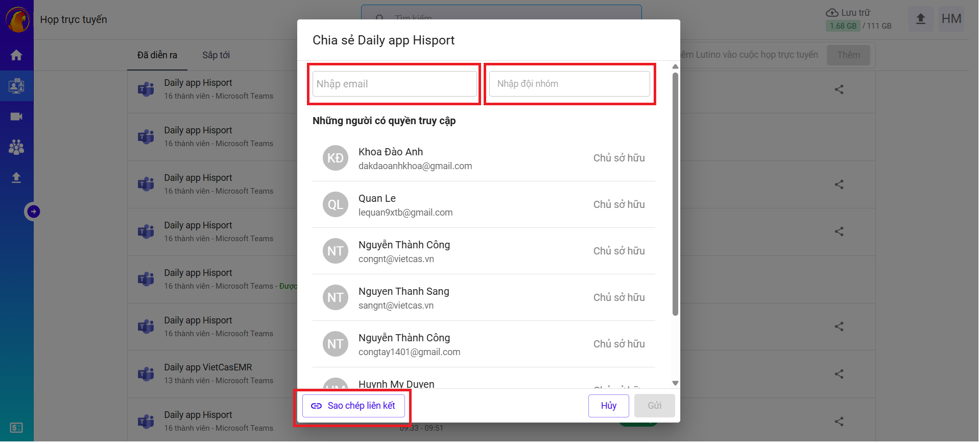The height and width of the screenshot is (444, 980).
Task: Click the upload icon in sidebar
Action: (16, 177)
